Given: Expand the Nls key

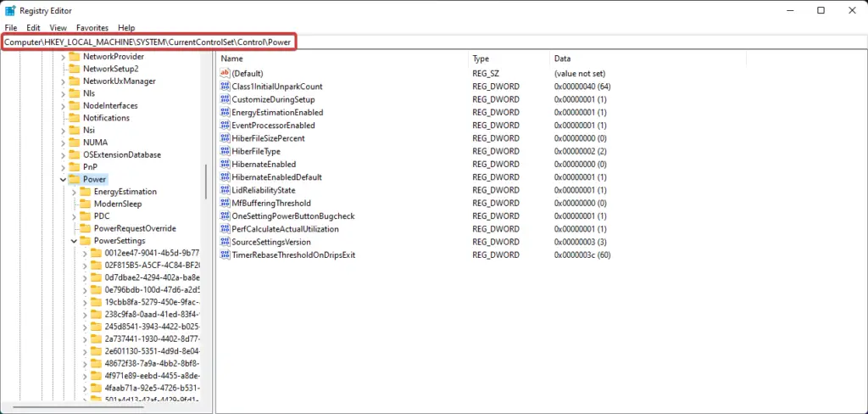Looking at the screenshot, I should click(63, 93).
